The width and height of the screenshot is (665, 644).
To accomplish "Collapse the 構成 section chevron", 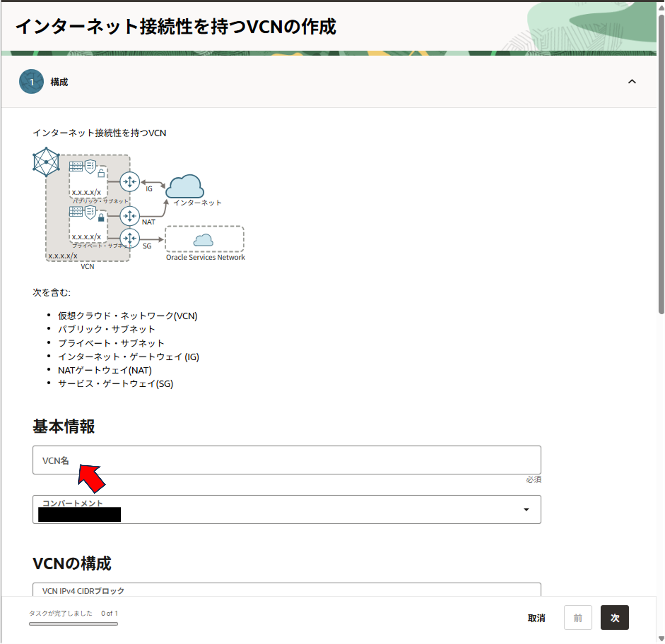I will tap(632, 82).
